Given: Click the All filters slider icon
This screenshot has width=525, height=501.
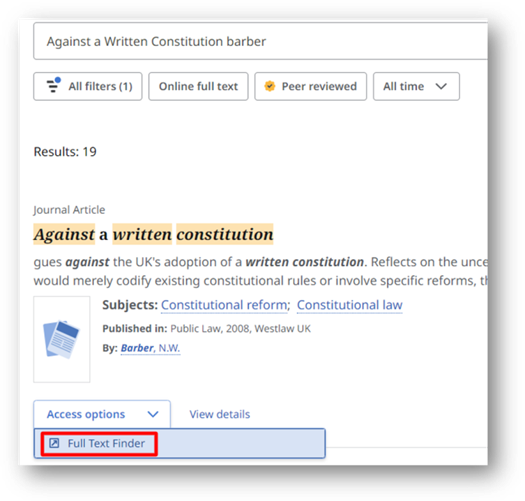Looking at the screenshot, I should pos(54,85).
